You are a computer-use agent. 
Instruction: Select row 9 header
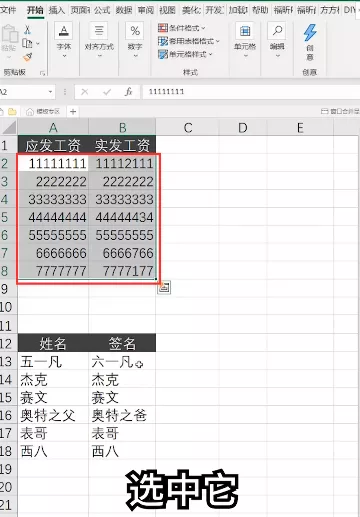tap(8, 289)
